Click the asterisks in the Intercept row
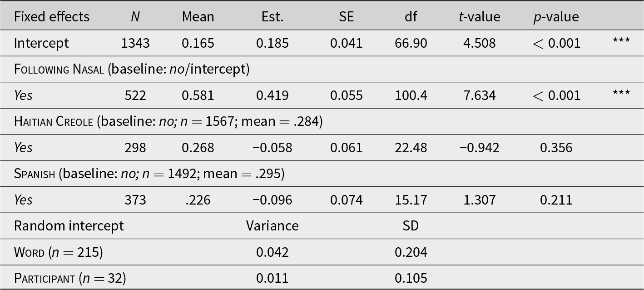 [x=621, y=41]
